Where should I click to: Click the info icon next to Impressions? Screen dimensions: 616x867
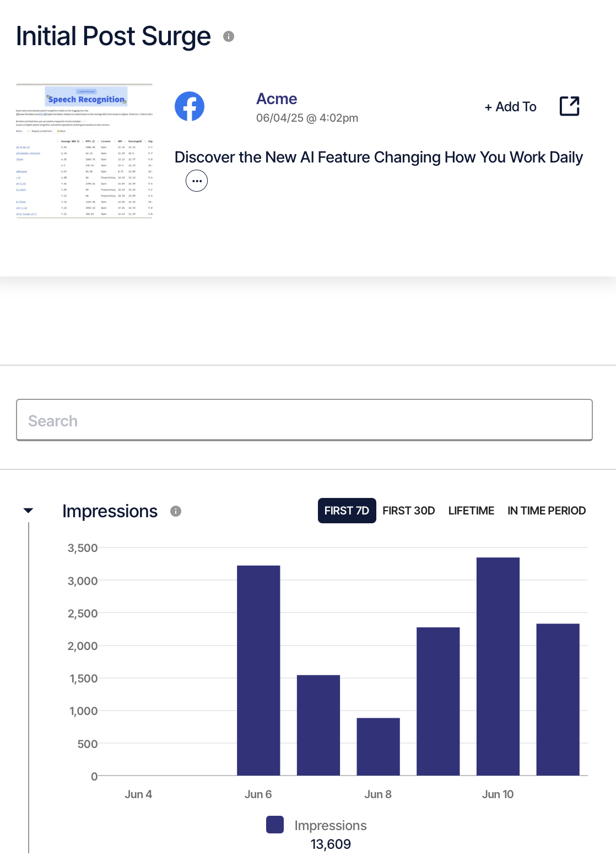(176, 511)
